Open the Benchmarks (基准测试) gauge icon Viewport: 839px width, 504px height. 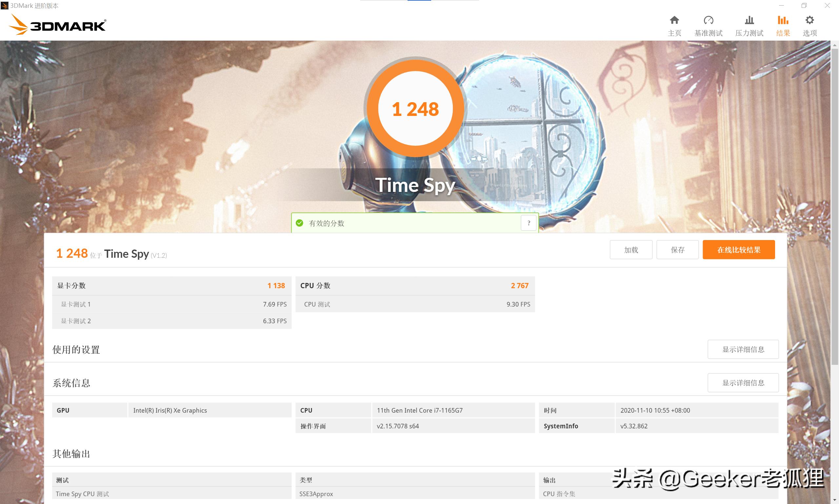708,20
